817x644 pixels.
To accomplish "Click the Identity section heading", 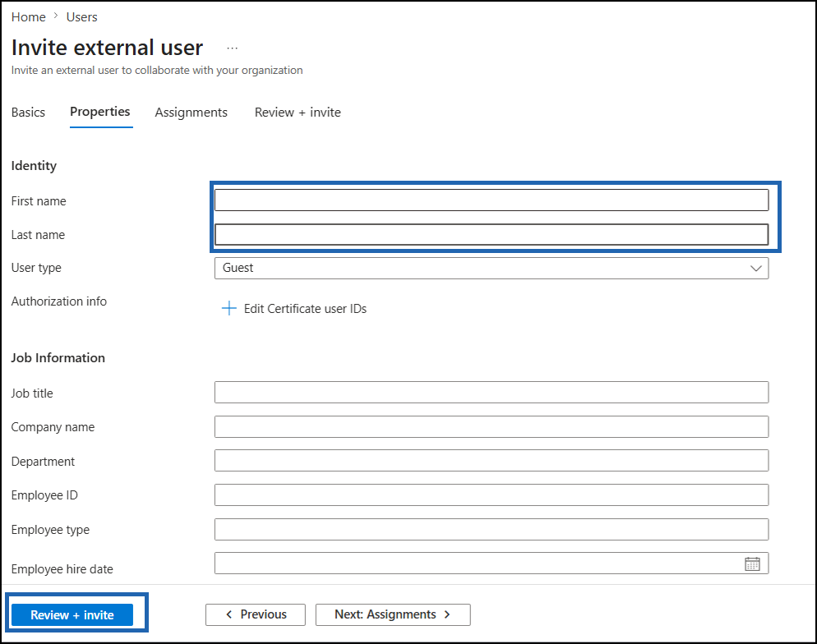I will (34, 166).
